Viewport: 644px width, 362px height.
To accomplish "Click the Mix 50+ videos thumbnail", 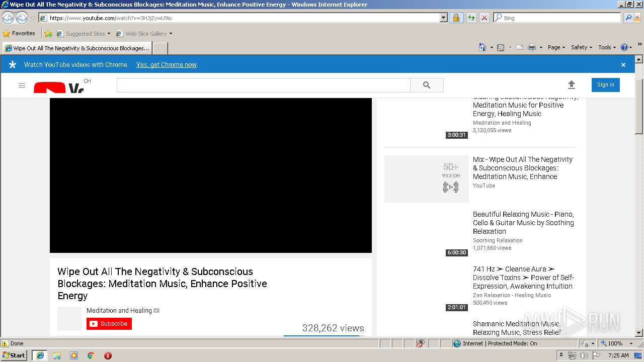I will (x=427, y=179).
